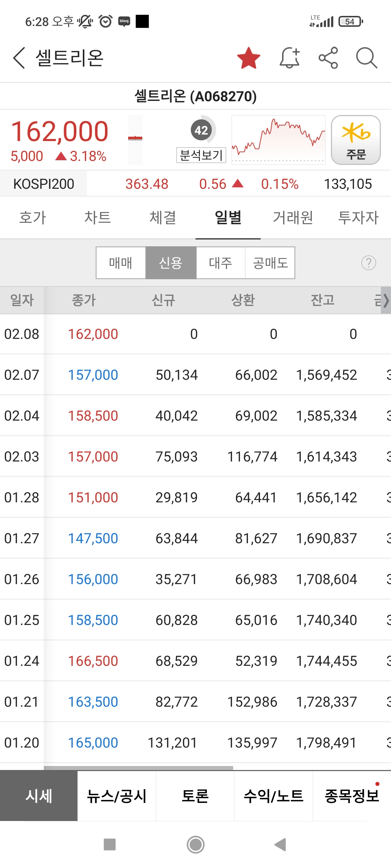Tap the horizontal table scrollbar
The image size is (391, 868).
pyautogui.click(x=139, y=768)
